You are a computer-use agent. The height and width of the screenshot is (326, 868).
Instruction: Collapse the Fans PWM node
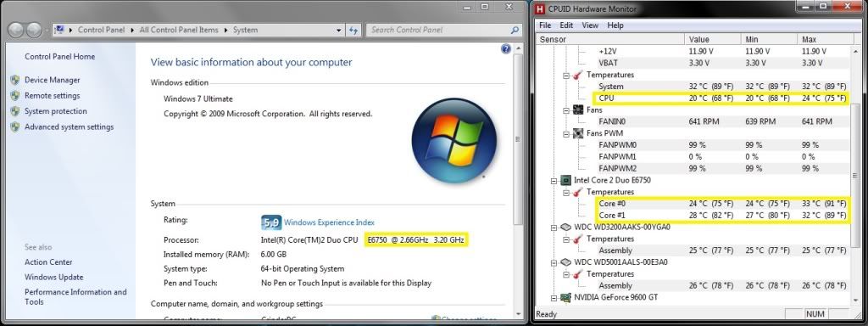click(x=566, y=133)
